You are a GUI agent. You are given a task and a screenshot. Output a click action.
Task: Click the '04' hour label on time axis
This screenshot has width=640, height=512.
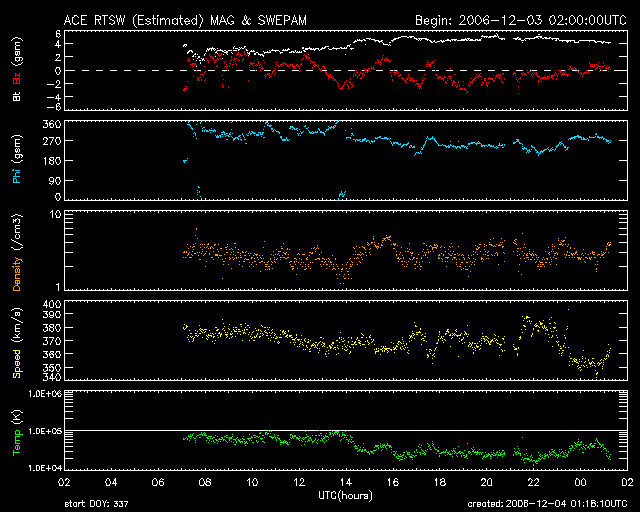coord(111,483)
